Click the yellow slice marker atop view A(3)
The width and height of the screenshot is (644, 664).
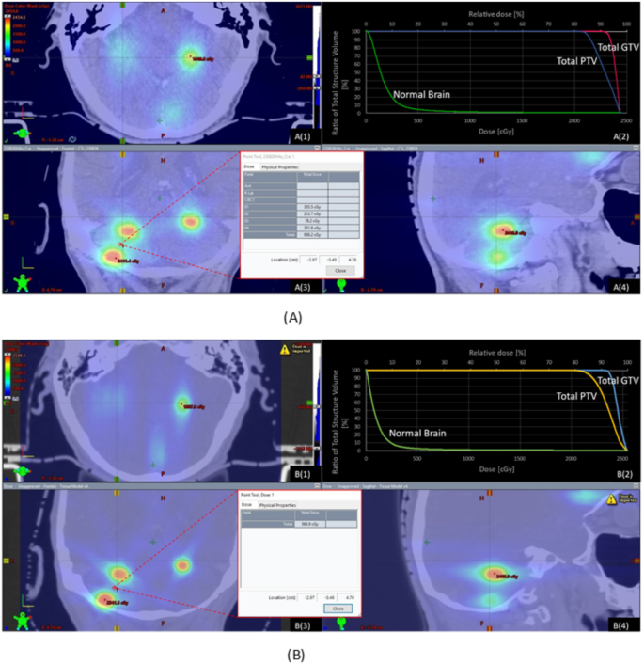click(x=123, y=154)
